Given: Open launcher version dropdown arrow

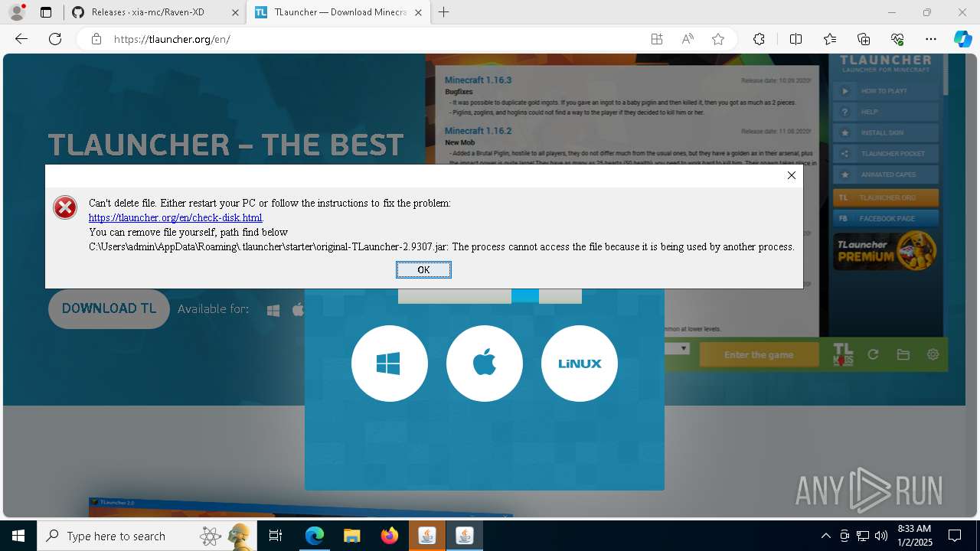Looking at the screenshot, I should pyautogui.click(x=684, y=349).
